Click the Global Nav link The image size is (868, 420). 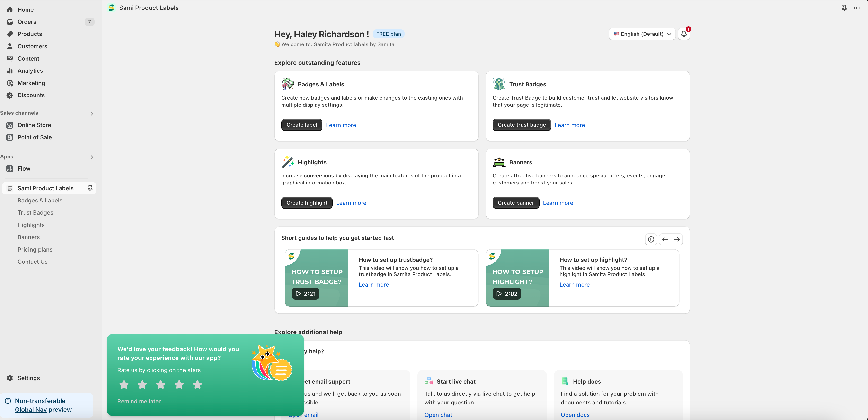tap(31, 410)
